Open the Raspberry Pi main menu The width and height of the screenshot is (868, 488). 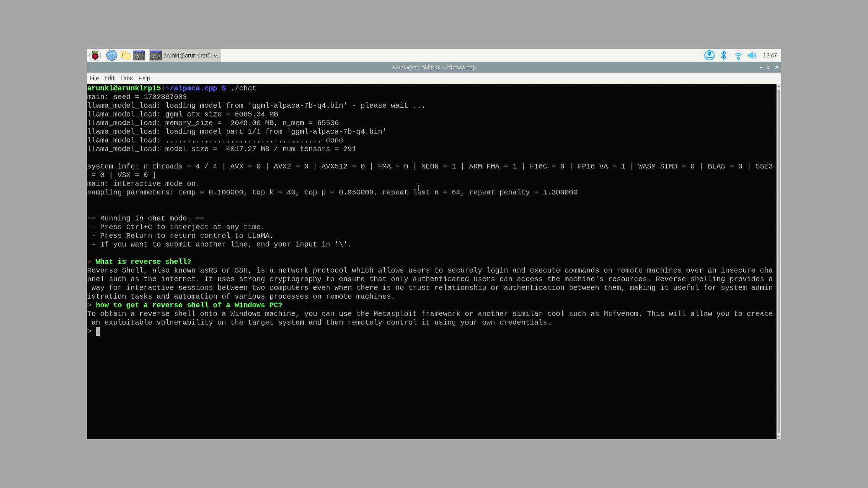click(95, 55)
